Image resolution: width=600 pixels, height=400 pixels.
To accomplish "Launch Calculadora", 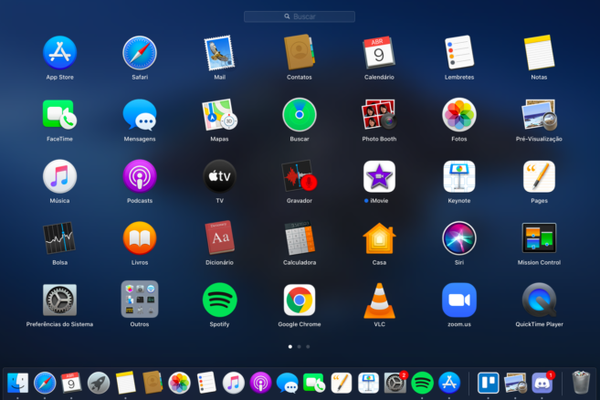I will [x=299, y=238].
